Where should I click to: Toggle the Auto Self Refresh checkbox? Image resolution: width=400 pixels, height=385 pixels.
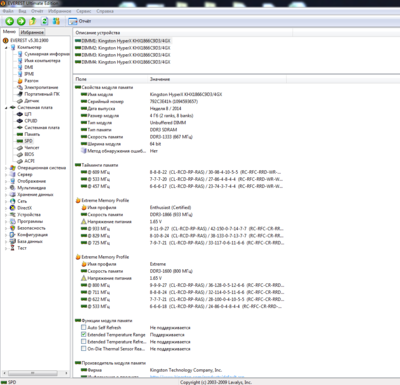coord(84,327)
